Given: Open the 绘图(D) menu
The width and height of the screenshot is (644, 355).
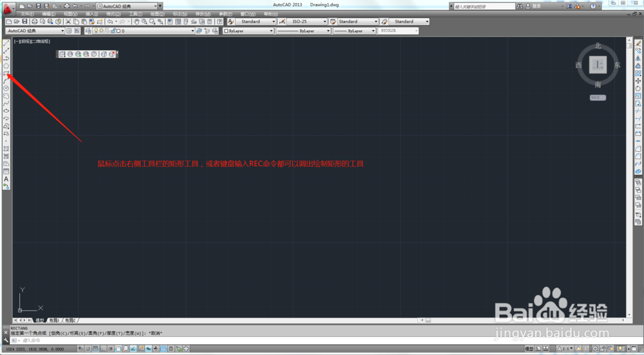Looking at the screenshot, I should pos(157,14).
